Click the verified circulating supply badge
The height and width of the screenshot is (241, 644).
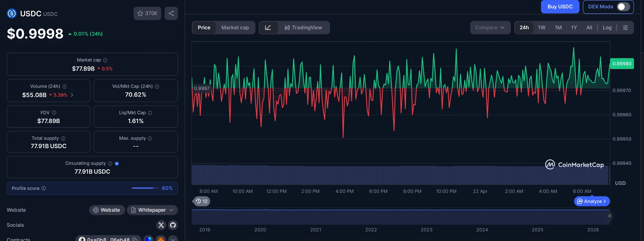(x=117, y=164)
